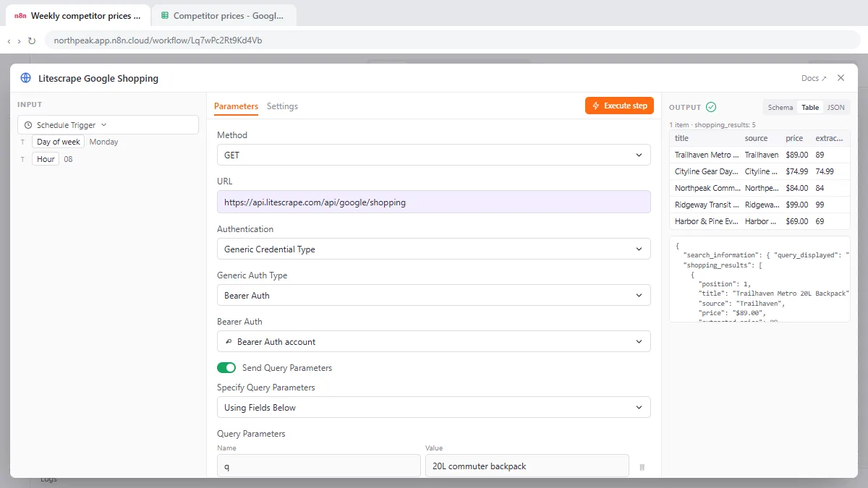Click the URL input field
The height and width of the screenshot is (488, 868).
coord(434,202)
